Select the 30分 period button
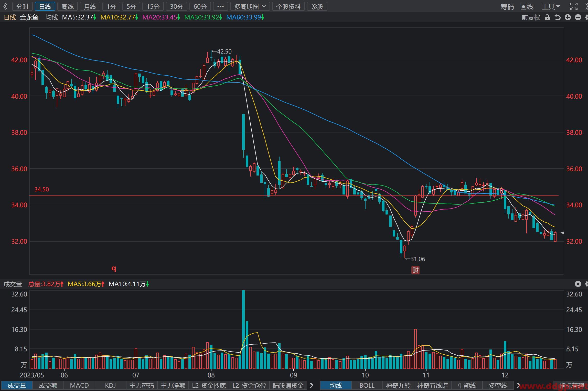588x391 pixels. pos(177,6)
